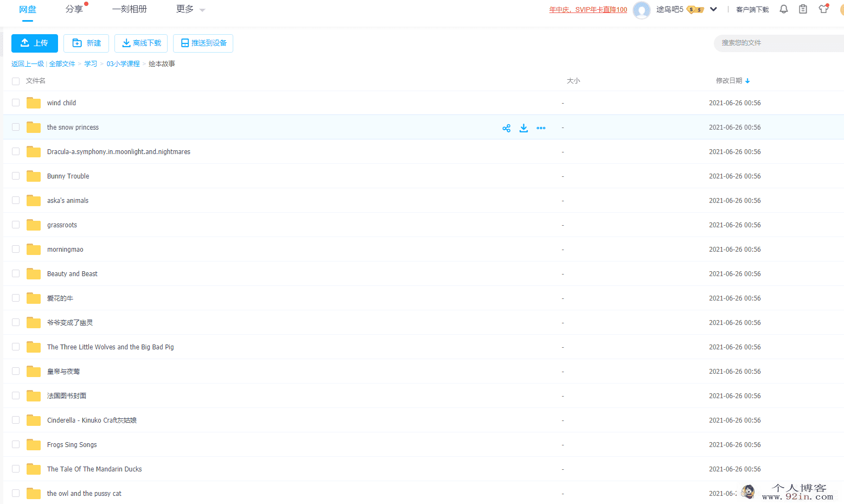Go back via 返回上一级 link
844x504 pixels.
click(28, 64)
